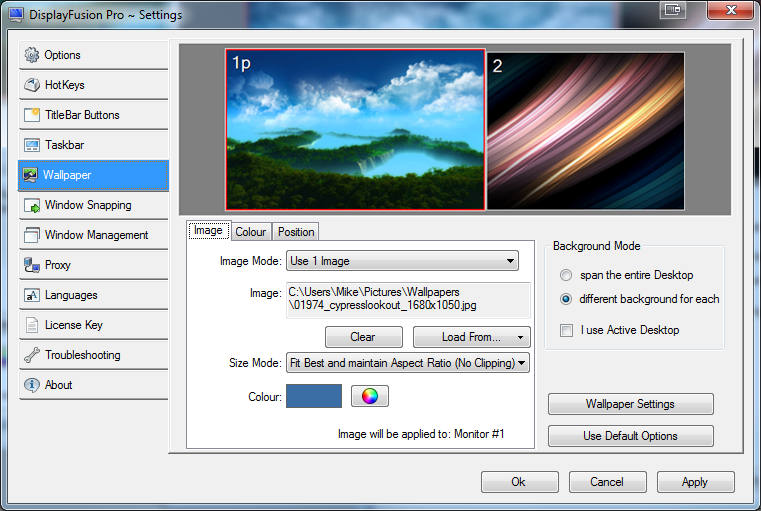This screenshot has height=511, width=761.
Task: Open the Proxy section
Action: (x=94, y=265)
